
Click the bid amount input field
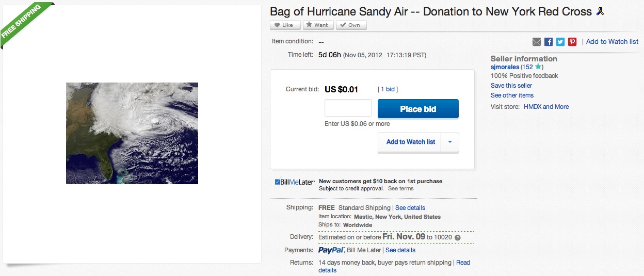348,108
